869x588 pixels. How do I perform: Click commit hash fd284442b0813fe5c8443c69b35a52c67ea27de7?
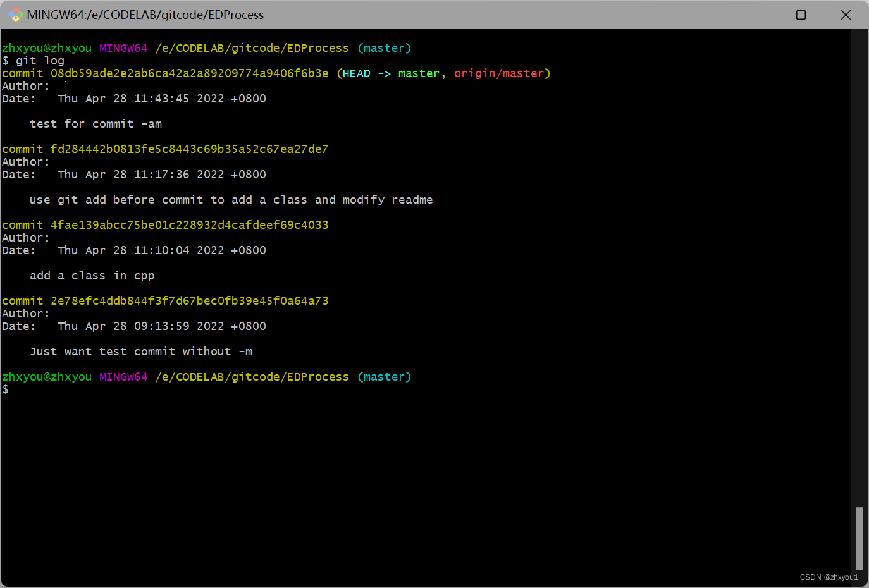190,149
